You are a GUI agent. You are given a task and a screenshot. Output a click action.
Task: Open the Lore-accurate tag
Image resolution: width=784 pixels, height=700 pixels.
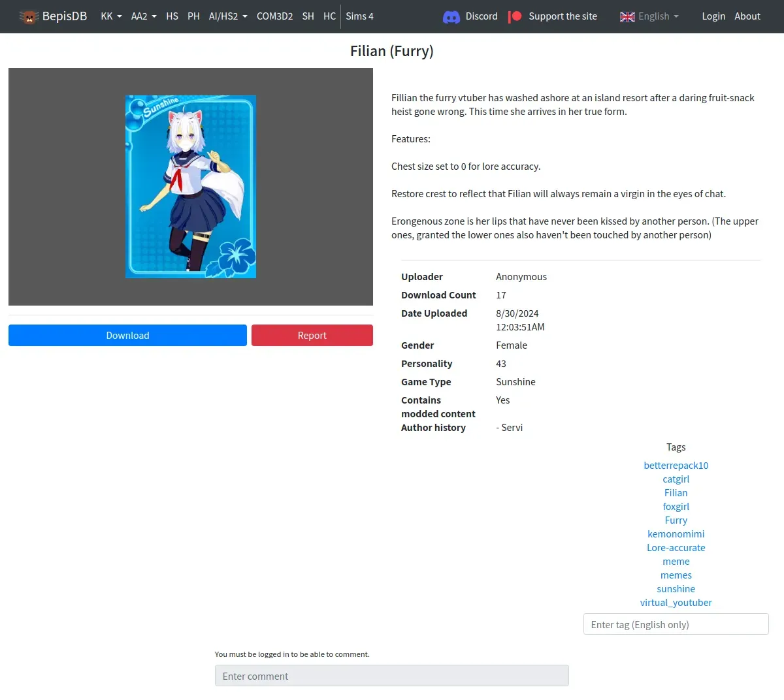pyautogui.click(x=676, y=548)
